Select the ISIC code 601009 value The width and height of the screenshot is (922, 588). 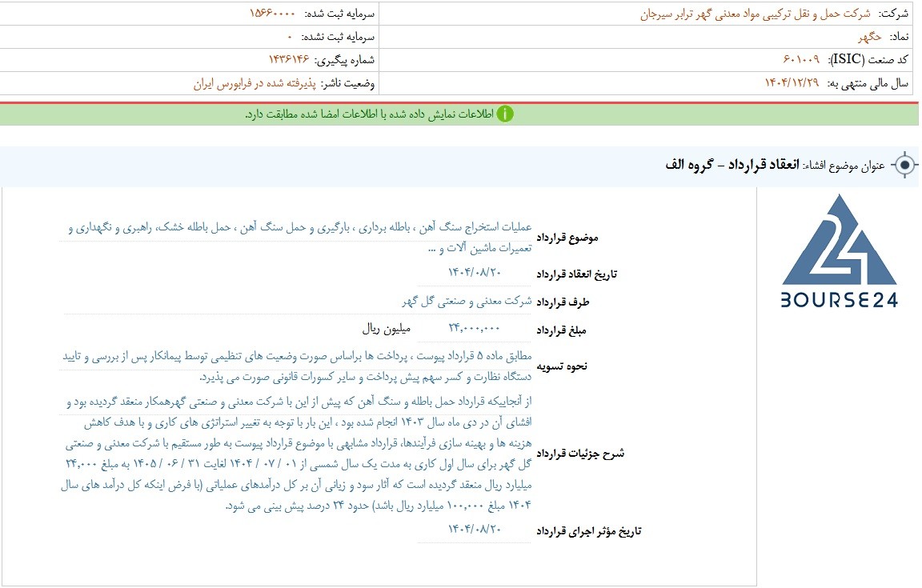(x=801, y=59)
